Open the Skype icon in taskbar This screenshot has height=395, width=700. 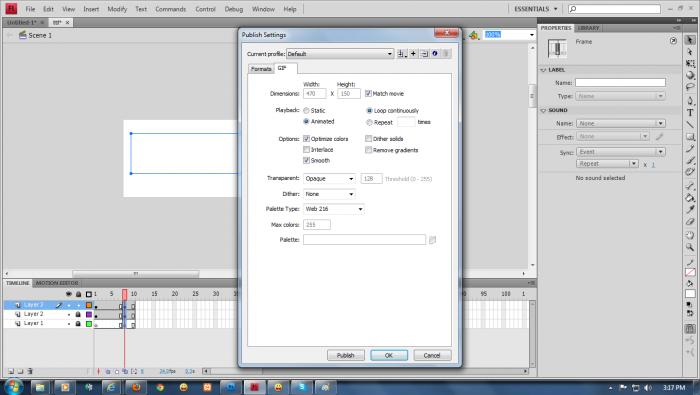pos(302,387)
